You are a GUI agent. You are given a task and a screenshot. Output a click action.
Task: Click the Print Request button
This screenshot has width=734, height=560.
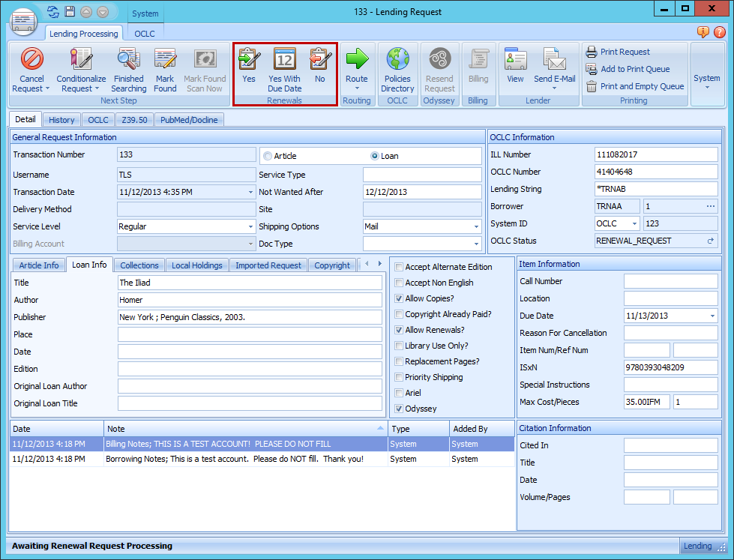click(625, 52)
